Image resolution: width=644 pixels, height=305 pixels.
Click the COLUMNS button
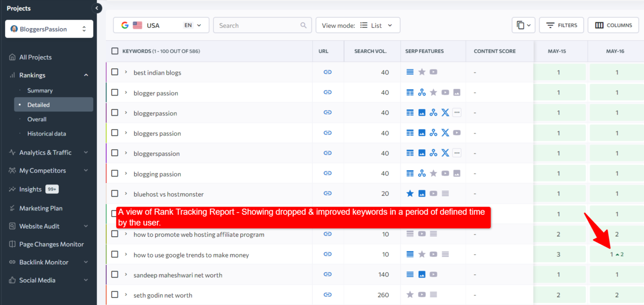pos(613,25)
